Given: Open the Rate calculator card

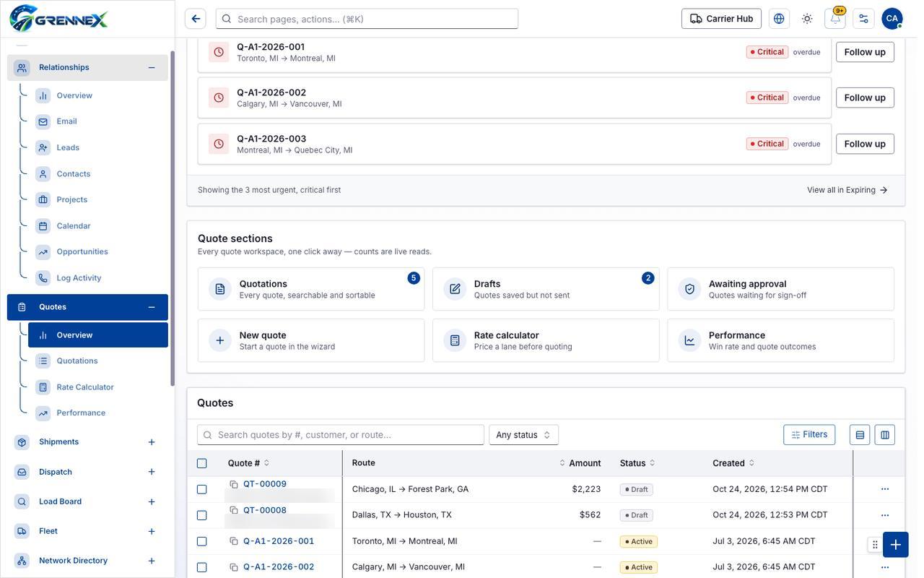Looking at the screenshot, I should click(x=546, y=340).
